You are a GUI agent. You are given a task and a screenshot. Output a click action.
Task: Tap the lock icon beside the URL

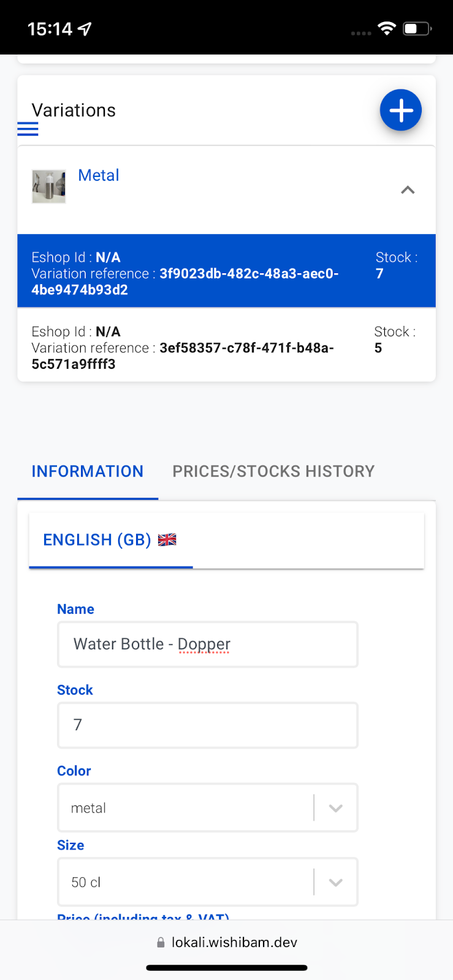click(161, 943)
